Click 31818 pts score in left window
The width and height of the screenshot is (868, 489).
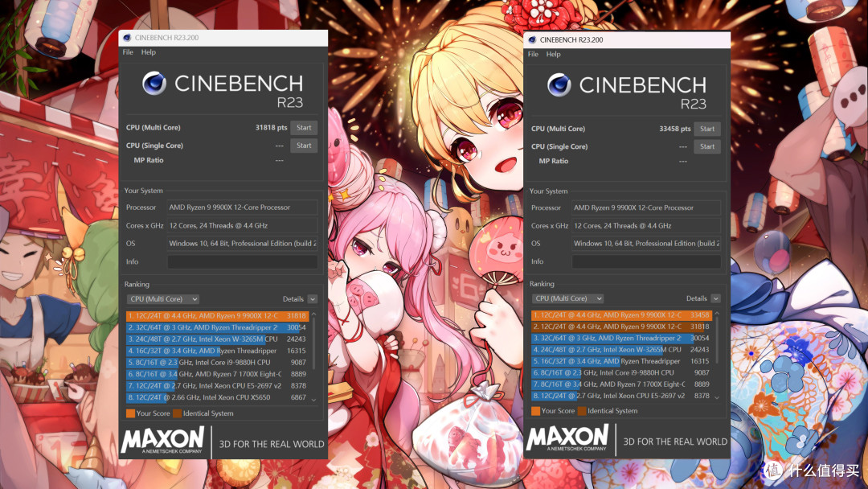[x=272, y=127]
